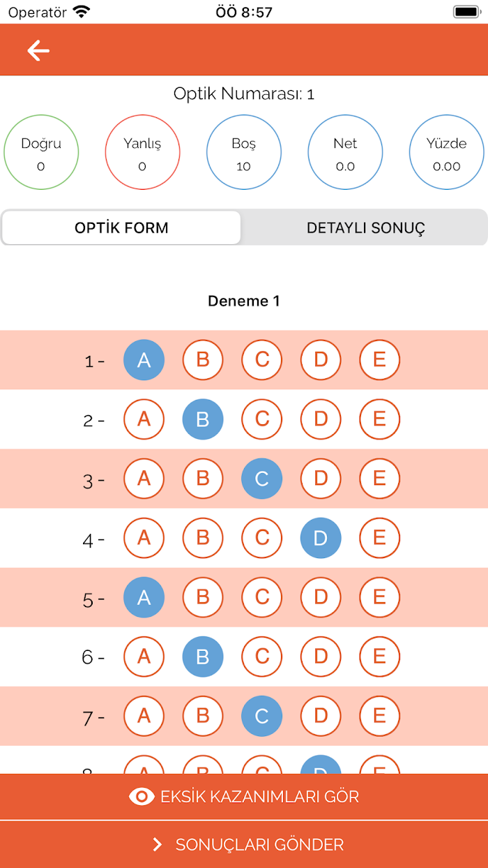Select answer A for question 7
The height and width of the screenshot is (868, 488).
point(144,717)
